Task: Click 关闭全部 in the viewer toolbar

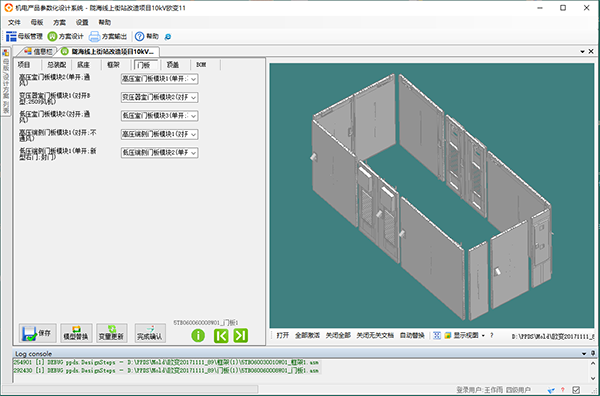Action: (338, 336)
